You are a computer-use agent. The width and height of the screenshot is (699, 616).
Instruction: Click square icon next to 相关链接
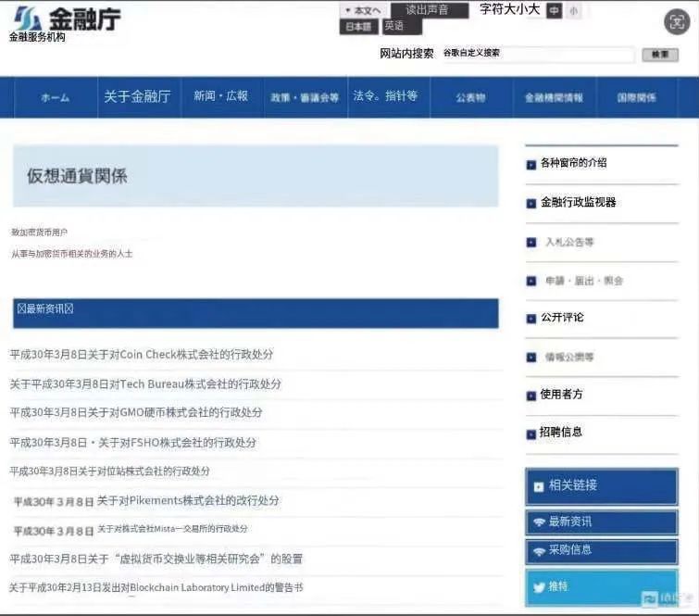[538, 486]
